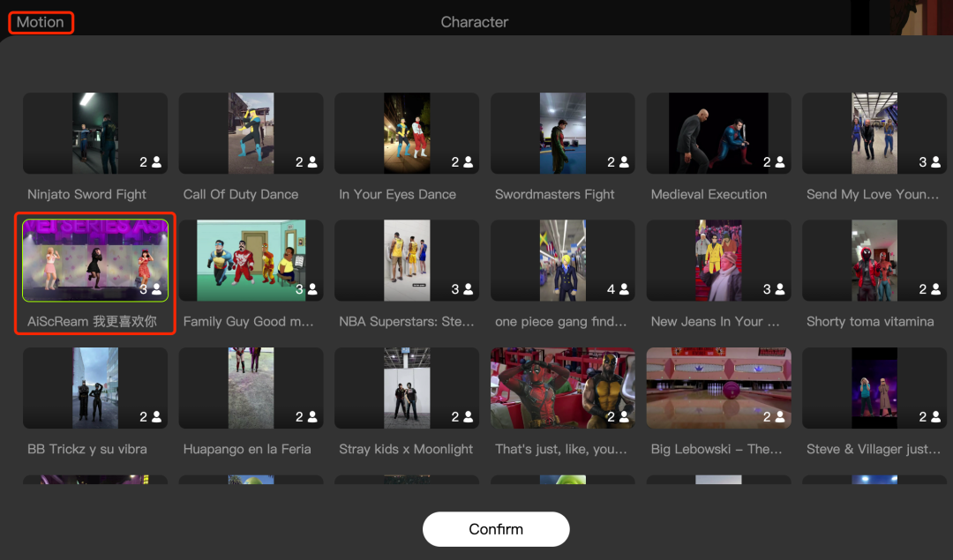953x560 pixels.
Task: Select the Steve & Villager thumbnail
Action: (x=874, y=388)
